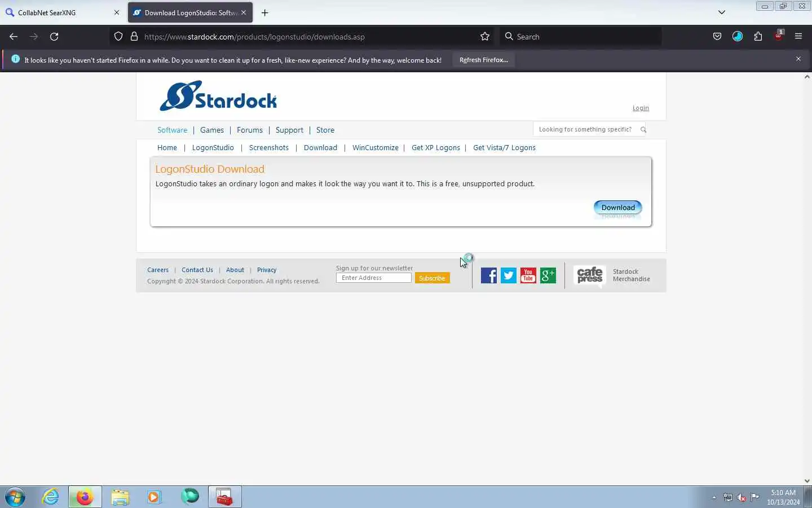Open the Contact Us footer link

point(197,270)
